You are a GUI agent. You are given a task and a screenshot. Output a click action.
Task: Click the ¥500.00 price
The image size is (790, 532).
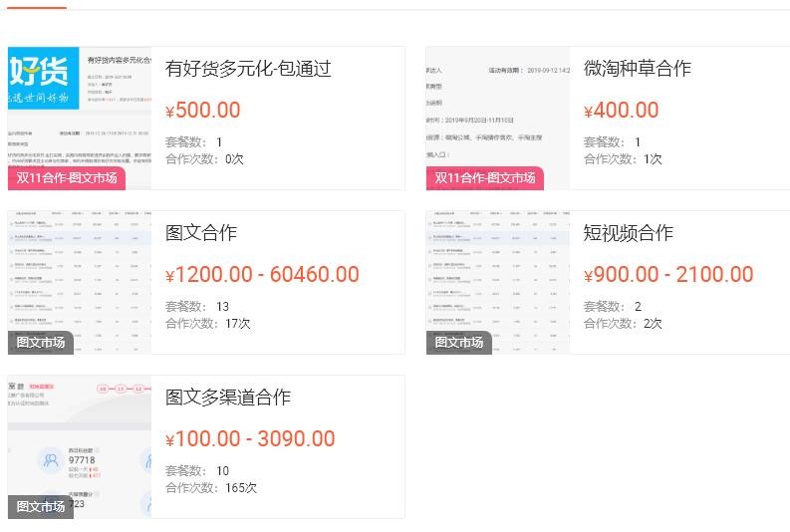(x=203, y=111)
